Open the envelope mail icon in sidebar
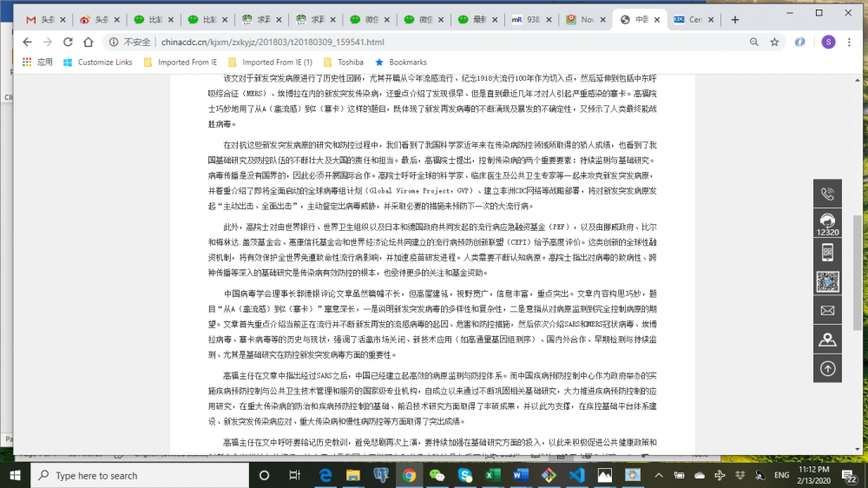This screenshot has width=868, height=488. point(827,310)
